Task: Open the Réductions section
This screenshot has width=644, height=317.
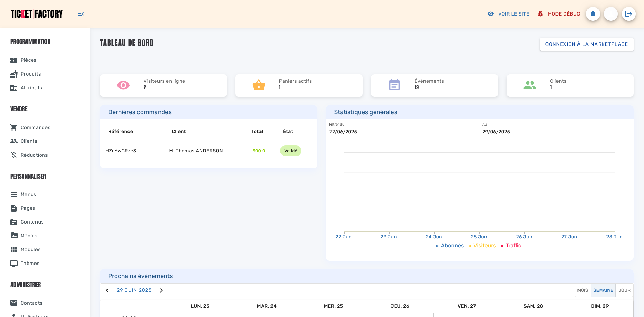Action: 34,155
